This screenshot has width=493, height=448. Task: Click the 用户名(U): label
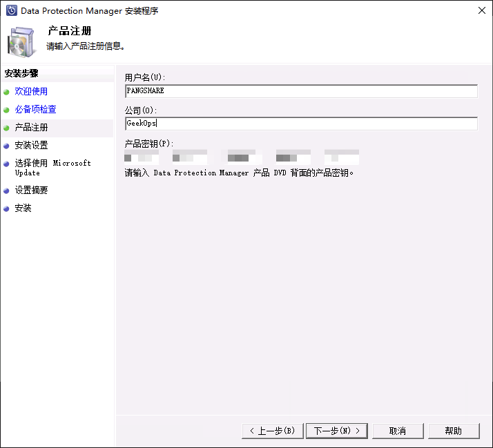145,77
